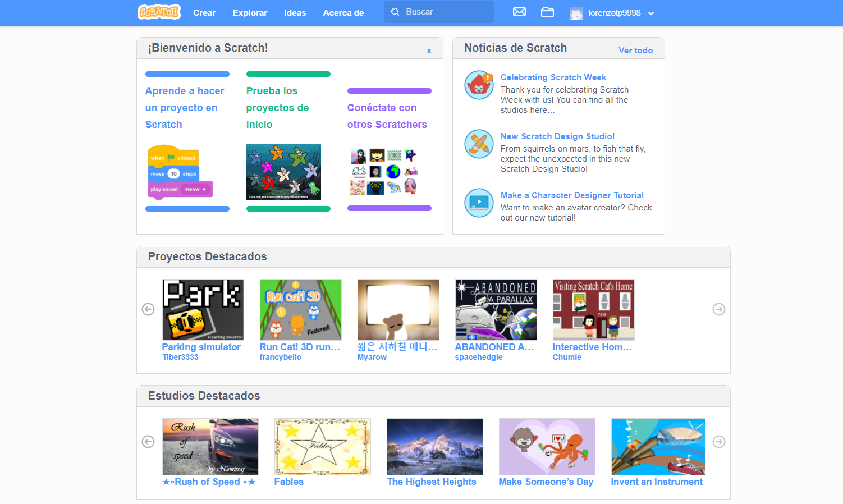Open Ver todo news link
The width and height of the screenshot is (843, 504).
pos(636,51)
